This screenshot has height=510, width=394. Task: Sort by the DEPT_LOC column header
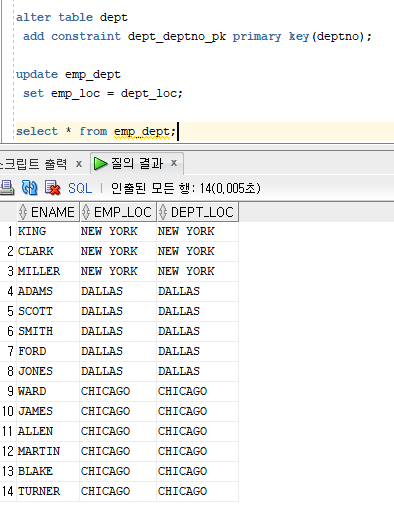tap(198, 212)
